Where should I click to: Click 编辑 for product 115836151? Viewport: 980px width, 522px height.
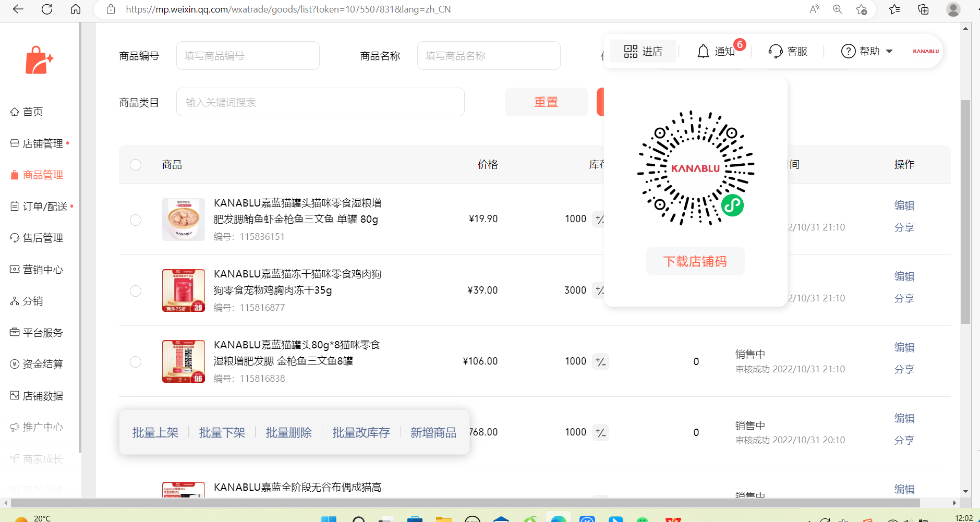pos(904,205)
